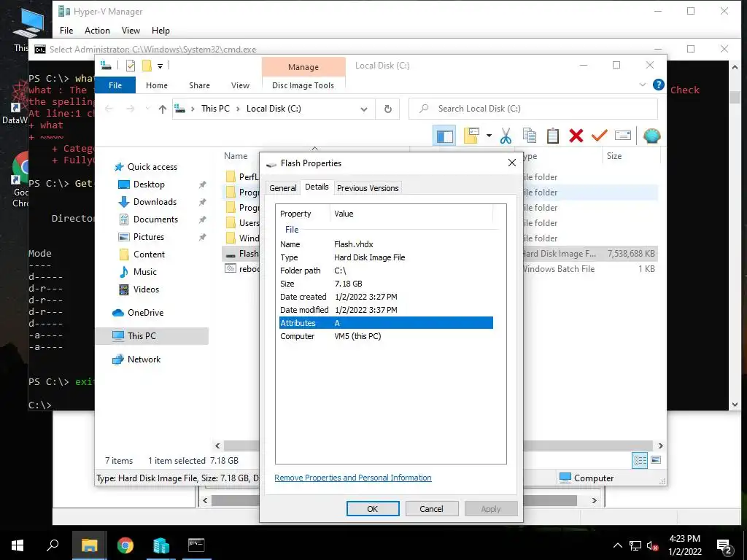Switch to General tab in Flash Properties
The image size is (747, 560).
(282, 188)
